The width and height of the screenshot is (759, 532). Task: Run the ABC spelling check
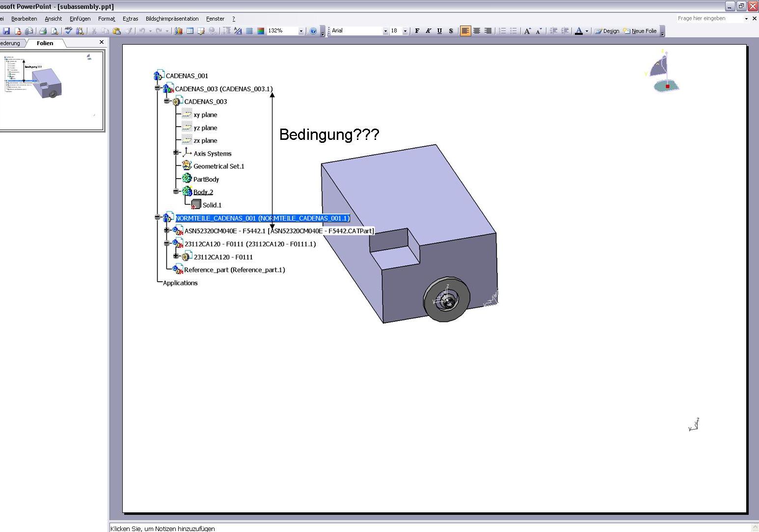[68, 31]
